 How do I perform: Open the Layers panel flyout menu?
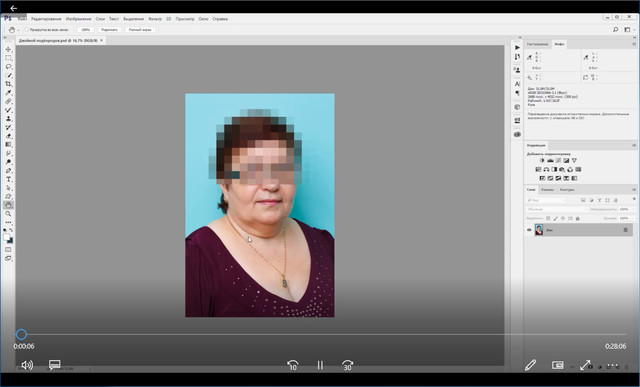(x=634, y=190)
